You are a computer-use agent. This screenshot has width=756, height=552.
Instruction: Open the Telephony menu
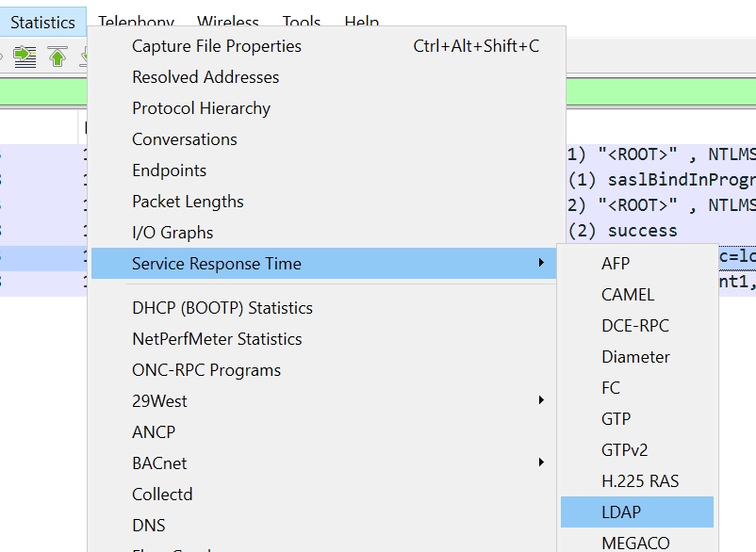pos(136,20)
